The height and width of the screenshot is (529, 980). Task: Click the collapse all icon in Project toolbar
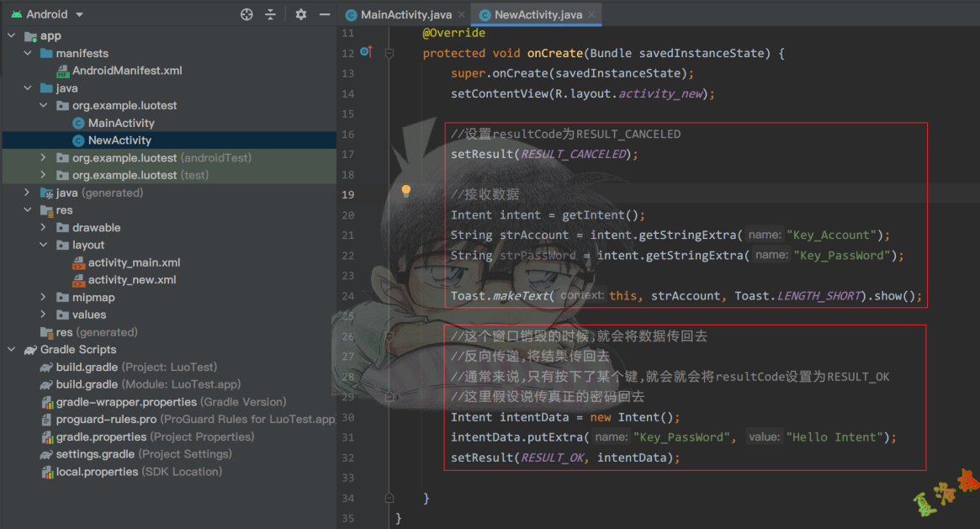click(x=270, y=14)
